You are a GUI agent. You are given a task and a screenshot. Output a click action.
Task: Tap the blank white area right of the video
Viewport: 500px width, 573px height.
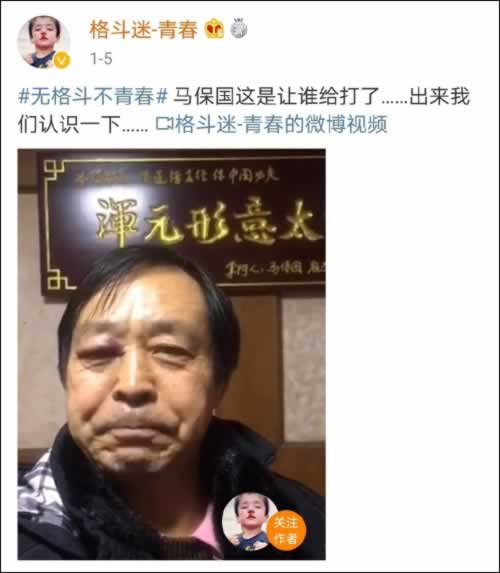tap(411, 354)
